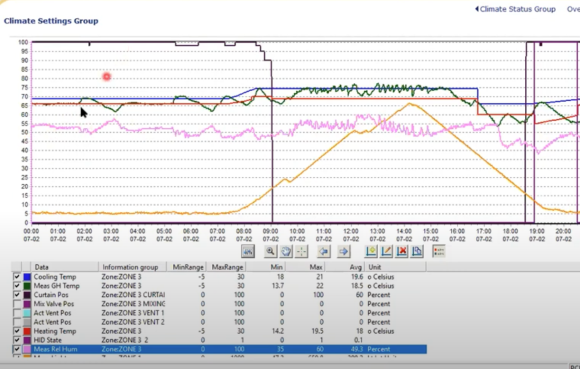Select the HID State row label

coord(48,340)
